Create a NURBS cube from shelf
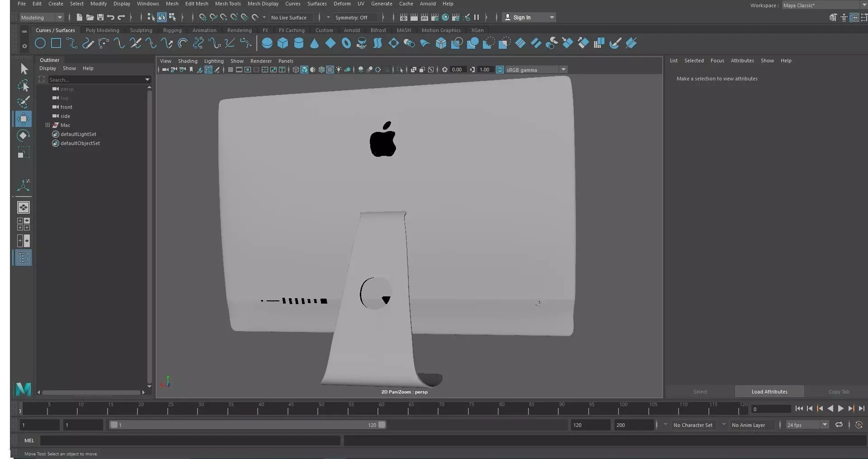Screen dimensions: 868x459 point(283,43)
